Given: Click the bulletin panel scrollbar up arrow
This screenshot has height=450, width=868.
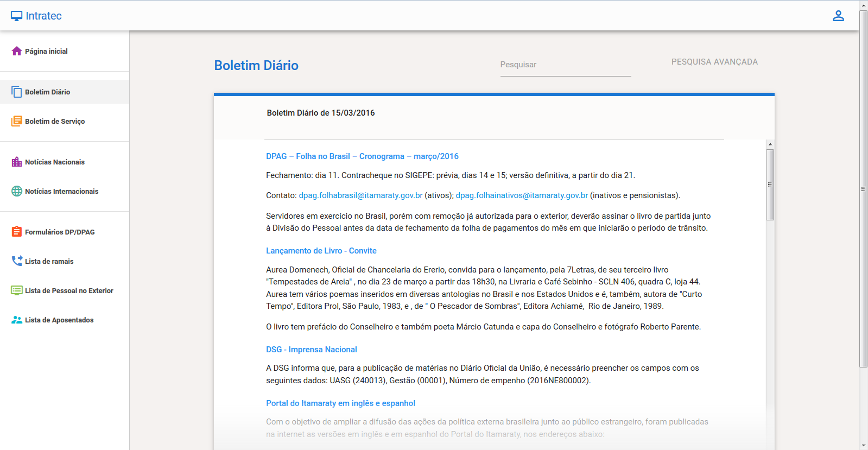Looking at the screenshot, I should tap(770, 144).
